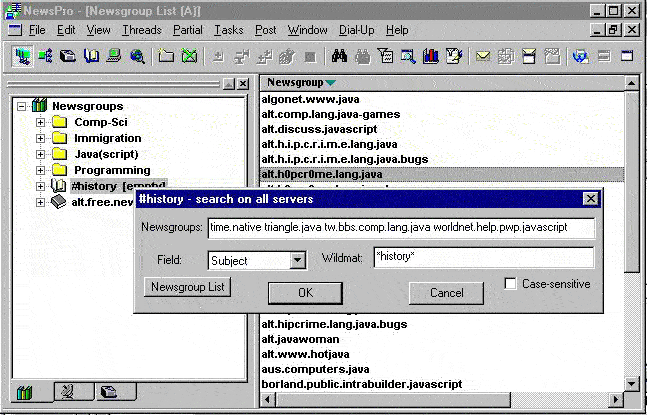Click the green branching tree toolbar icon
The height and width of the screenshot is (415, 647).
click(45, 56)
